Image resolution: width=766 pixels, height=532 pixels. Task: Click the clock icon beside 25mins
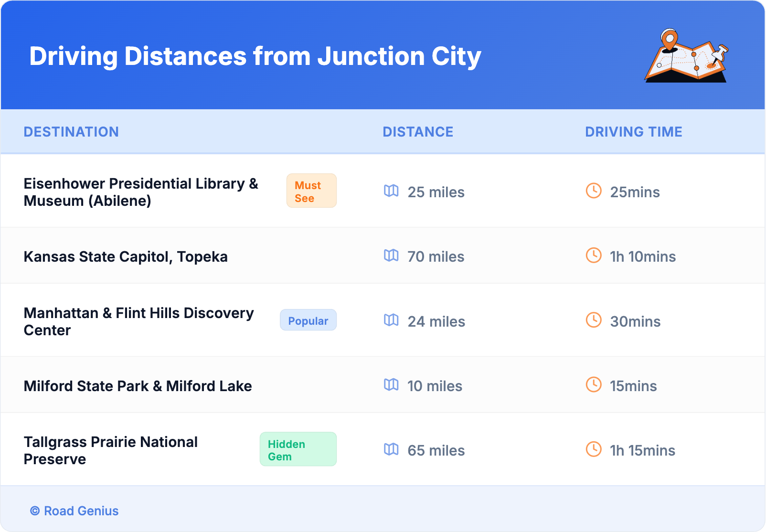pyautogui.click(x=594, y=191)
